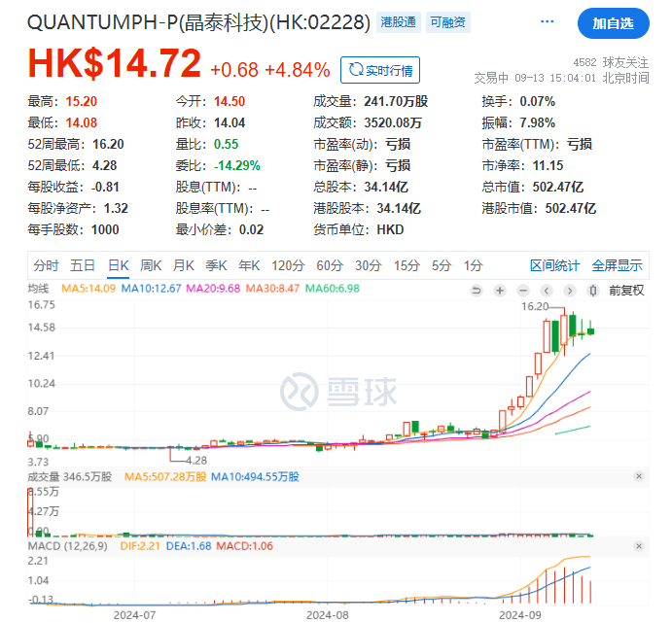Screen dimensions: 672x623
Task: Switch to the 60分 interval tab
Action: (330, 265)
